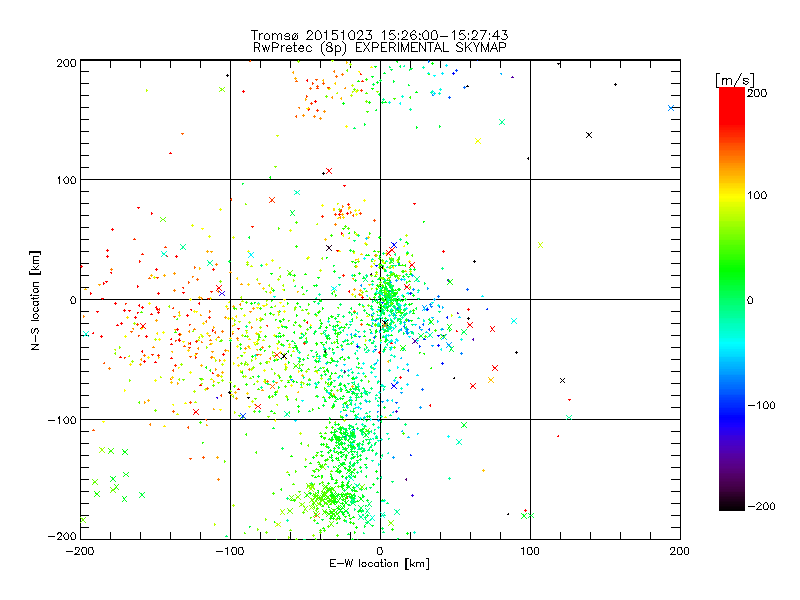Screen dimensions: 800x600
Task: Click the subtitle 'RwPretec (8p) EXPERIMENTAL SKYMAP'
Action: (380, 48)
